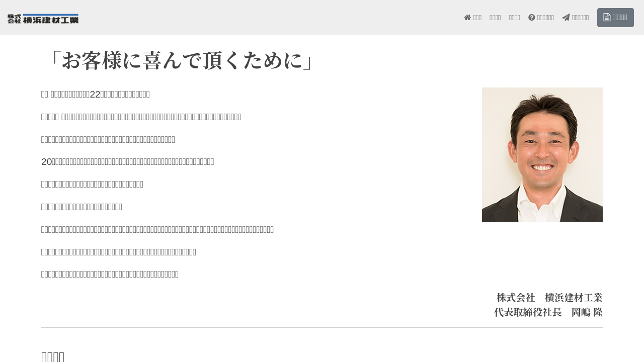Screen dimensions: 644x362
Task: Click the president's portrait photo
Action: coord(542,155)
